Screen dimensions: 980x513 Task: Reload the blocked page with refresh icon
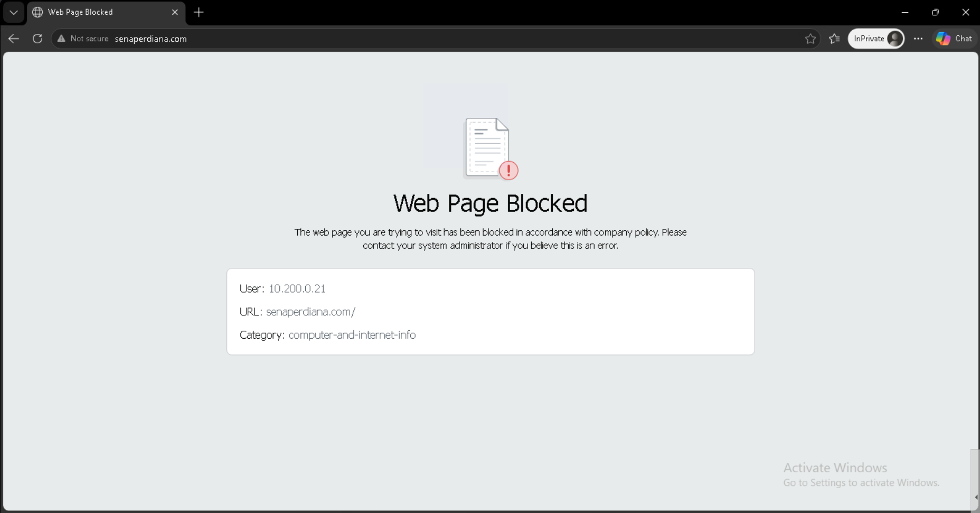pos(37,39)
